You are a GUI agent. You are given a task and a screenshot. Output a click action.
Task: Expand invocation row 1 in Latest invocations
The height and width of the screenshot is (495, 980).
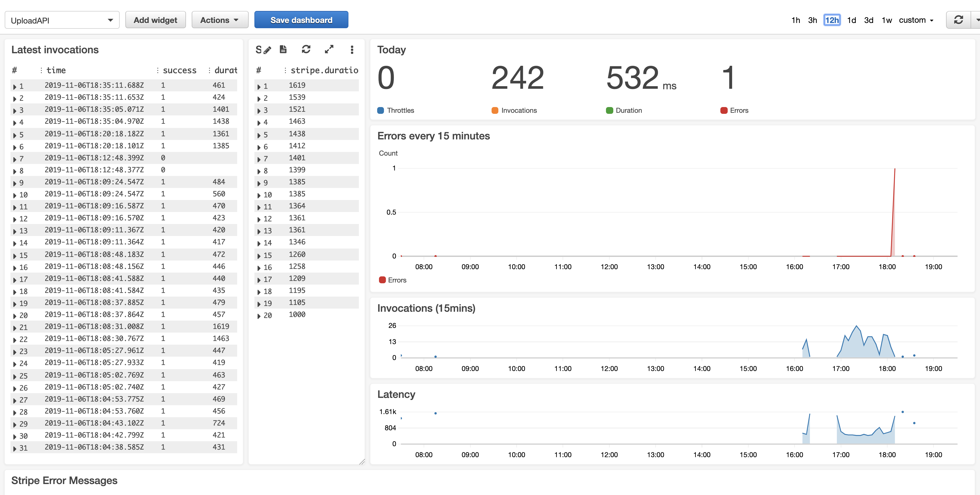tap(14, 87)
